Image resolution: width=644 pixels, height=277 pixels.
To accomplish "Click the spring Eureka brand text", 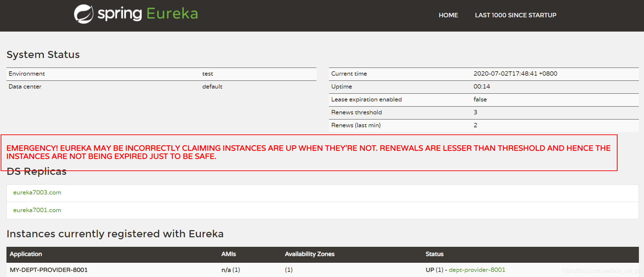I will (147, 14).
